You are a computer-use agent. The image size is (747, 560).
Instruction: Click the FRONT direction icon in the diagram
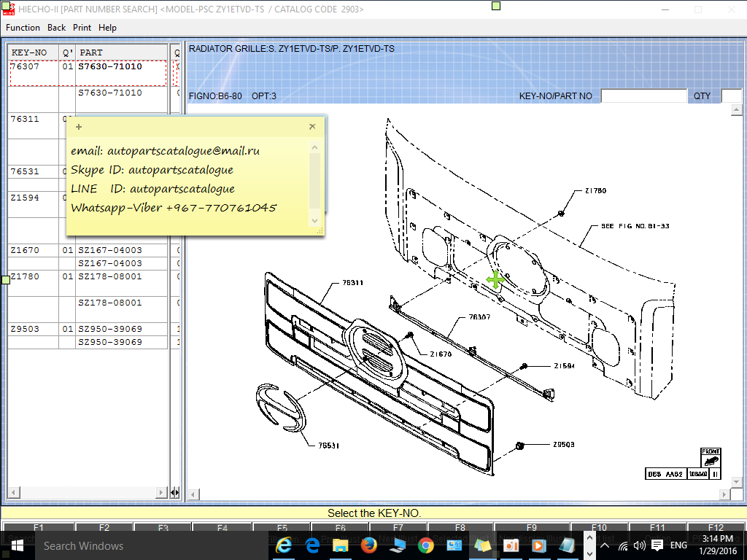pyautogui.click(x=711, y=458)
